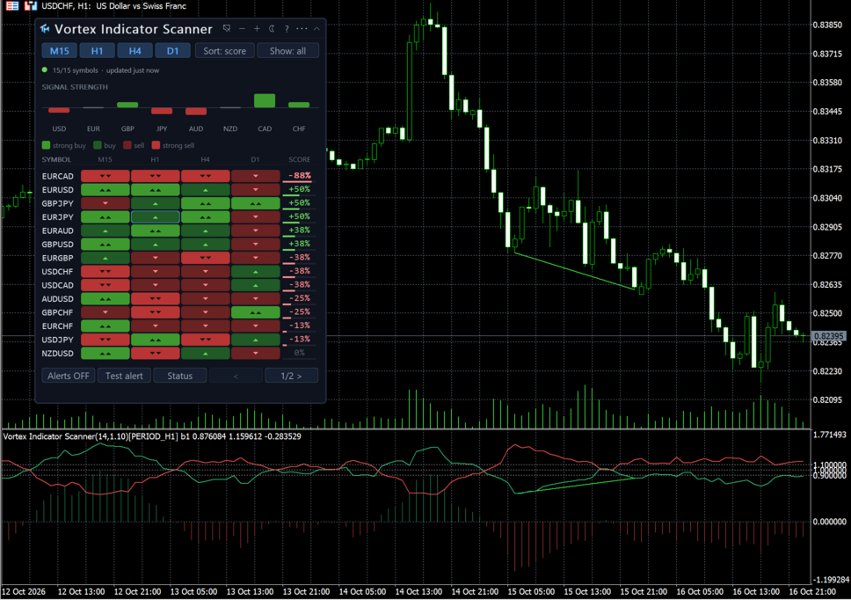Collapse the Vortex Indicator Scanner panel
851x600 pixels.
[316, 29]
